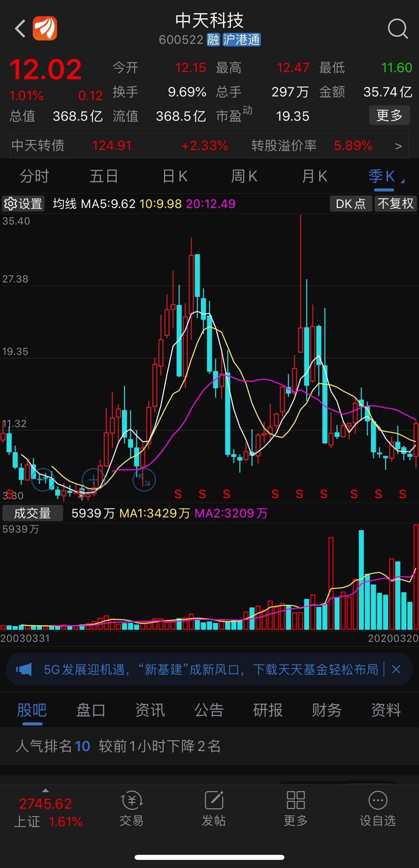Tap the back arrow icon
Screen dimensions: 419x868
20,28
